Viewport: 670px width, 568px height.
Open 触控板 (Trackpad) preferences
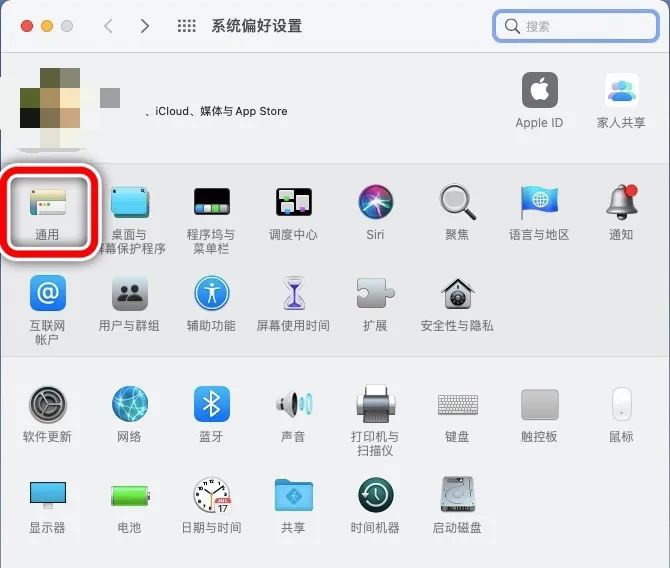[539, 415]
